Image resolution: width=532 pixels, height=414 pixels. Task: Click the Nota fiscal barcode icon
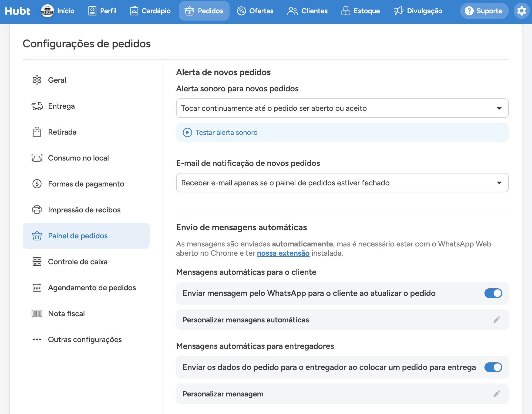pyautogui.click(x=37, y=313)
